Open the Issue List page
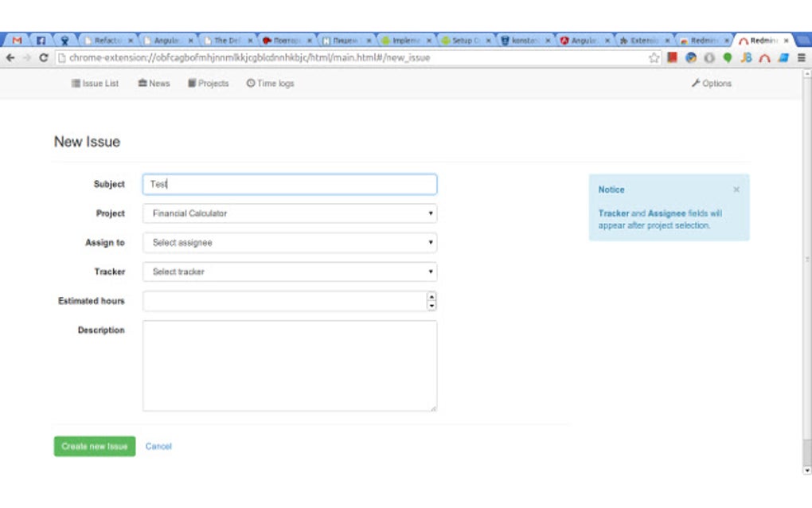 coord(96,83)
